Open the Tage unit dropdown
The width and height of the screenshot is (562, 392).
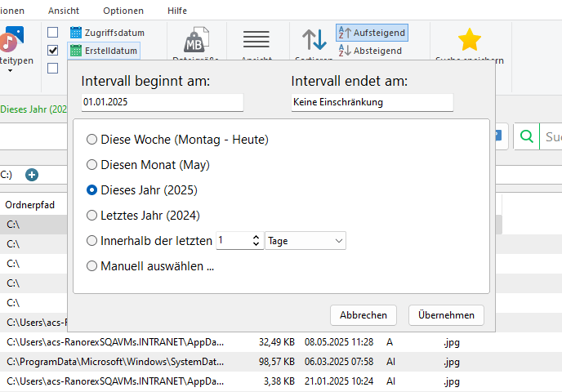tap(306, 241)
